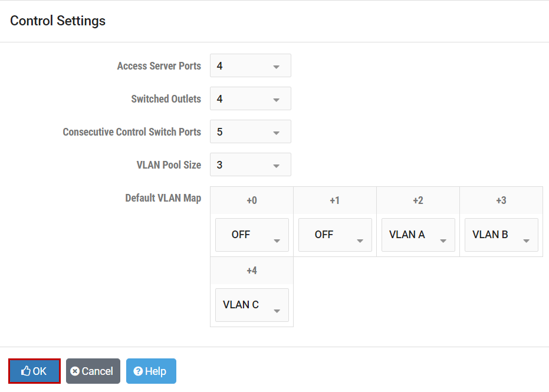Select the VLAN B dropdown under +3
This screenshot has width=549, height=392.
point(501,235)
